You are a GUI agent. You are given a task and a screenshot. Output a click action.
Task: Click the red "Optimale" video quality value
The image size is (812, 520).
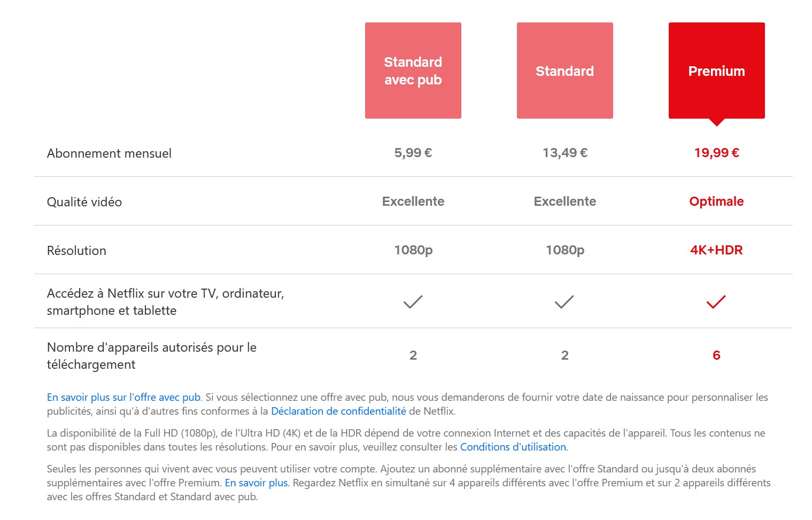coord(716,201)
